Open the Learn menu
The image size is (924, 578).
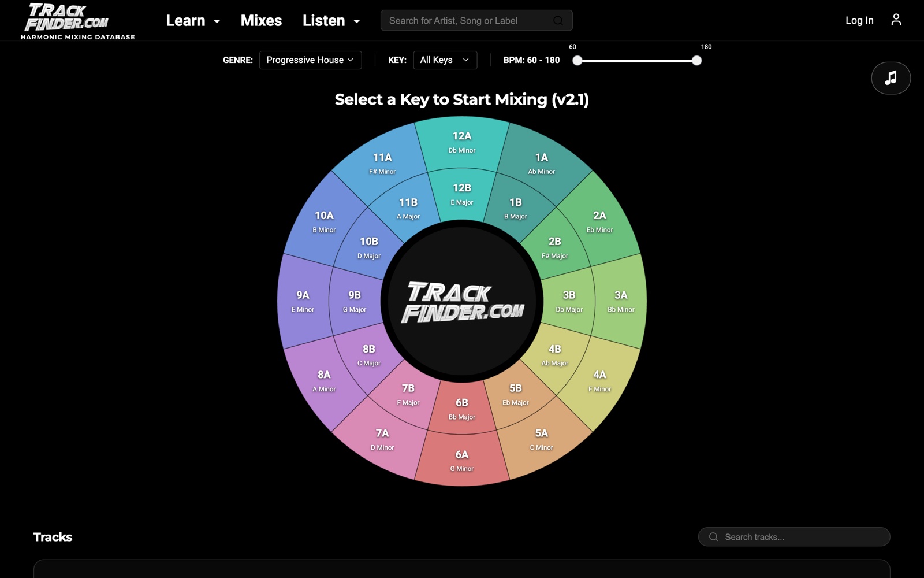185,21
